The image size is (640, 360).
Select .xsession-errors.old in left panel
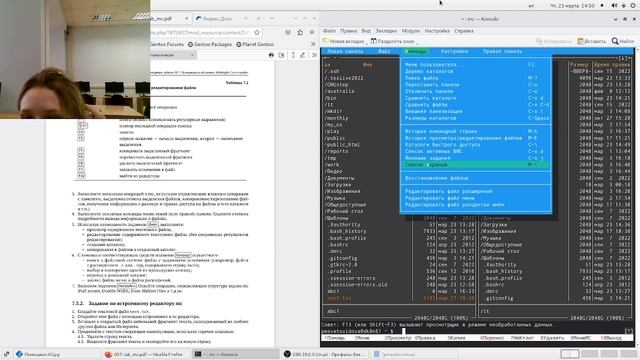point(358,284)
